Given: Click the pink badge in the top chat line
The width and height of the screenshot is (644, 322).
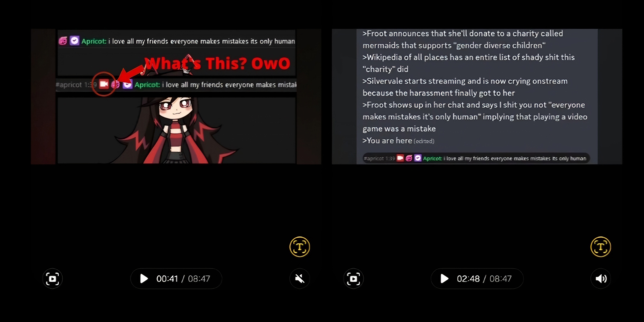Looking at the screenshot, I should point(63,41).
